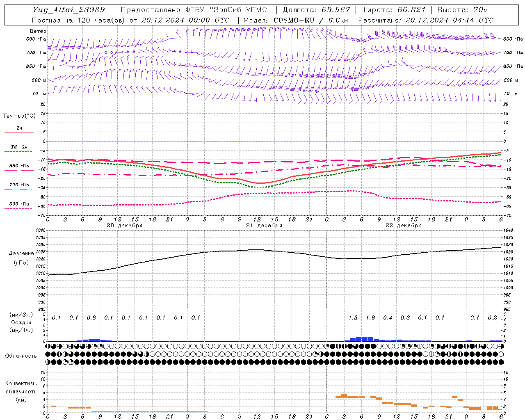525x420 pixels.
Task: Click the (мм/3ч.) precipitation unit label
Action: pyautogui.click(x=21, y=315)
